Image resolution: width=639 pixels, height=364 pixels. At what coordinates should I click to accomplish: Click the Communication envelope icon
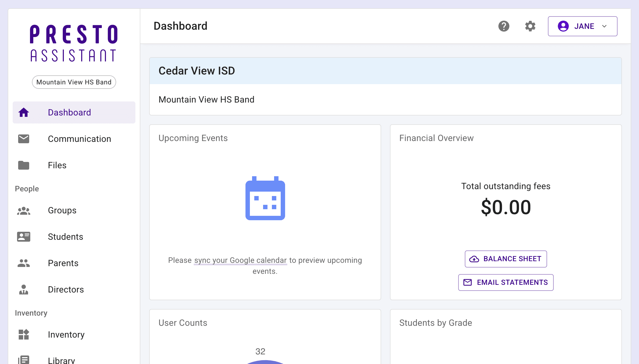24,139
